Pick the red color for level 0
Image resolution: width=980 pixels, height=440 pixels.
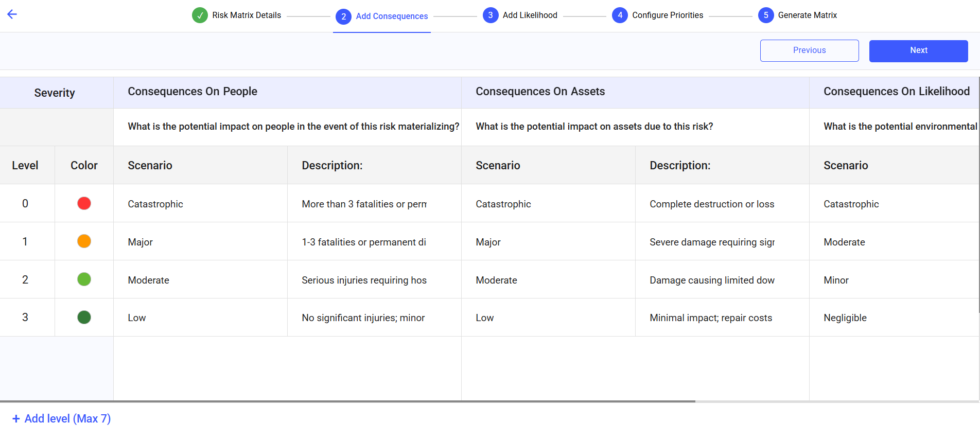[x=84, y=203]
